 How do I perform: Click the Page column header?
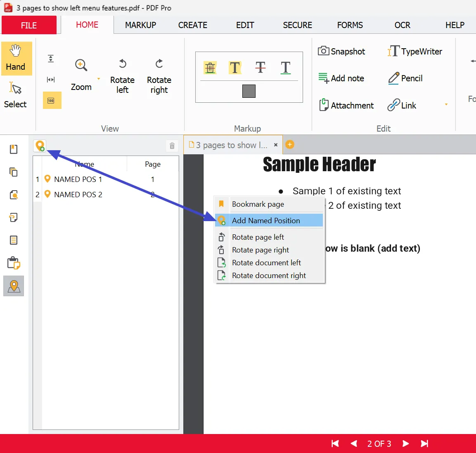[x=153, y=164]
